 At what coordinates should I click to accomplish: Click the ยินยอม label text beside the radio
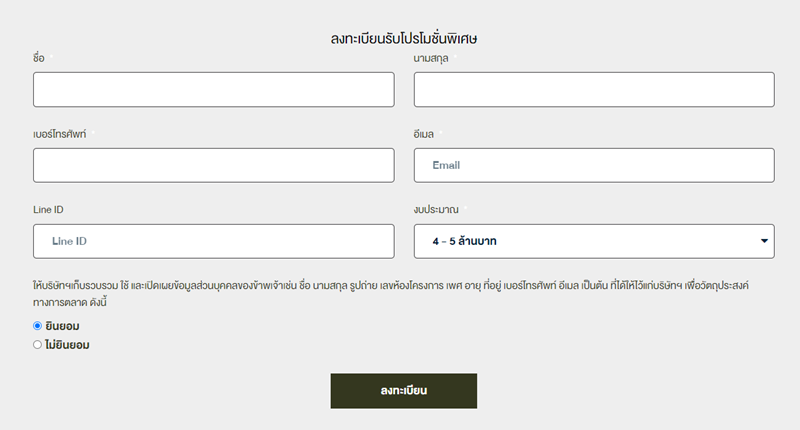(x=62, y=326)
